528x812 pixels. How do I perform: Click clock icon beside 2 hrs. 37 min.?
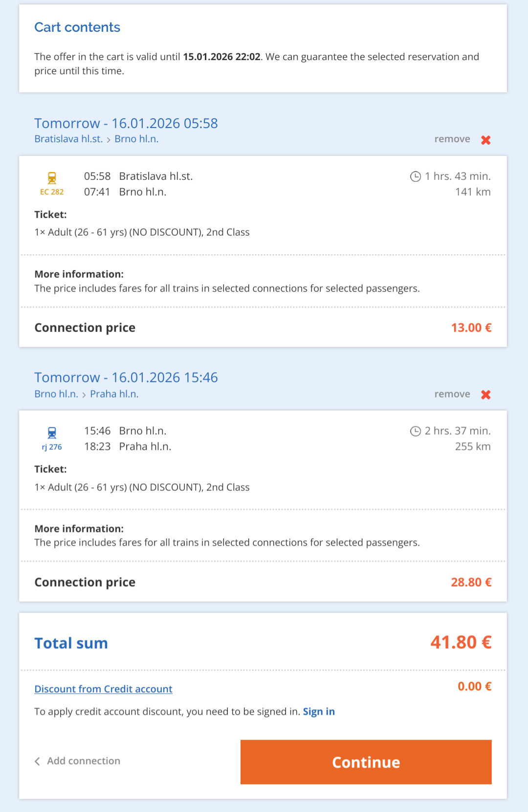click(416, 431)
